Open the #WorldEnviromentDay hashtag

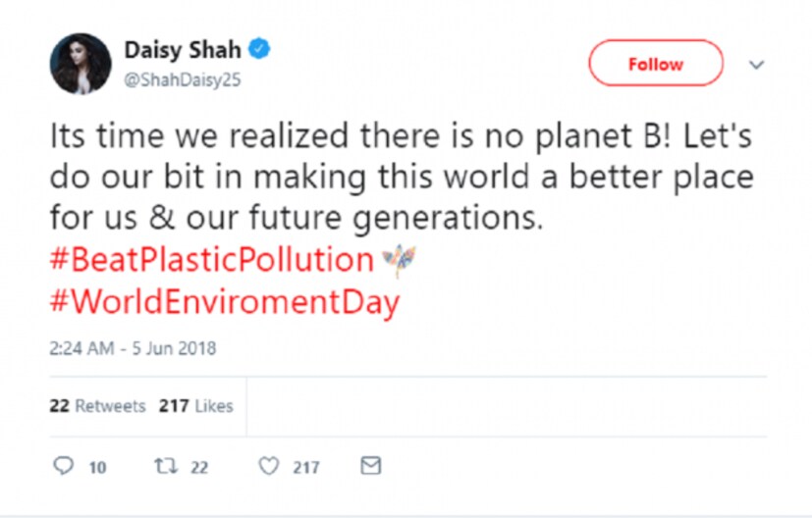[x=225, y=302]
